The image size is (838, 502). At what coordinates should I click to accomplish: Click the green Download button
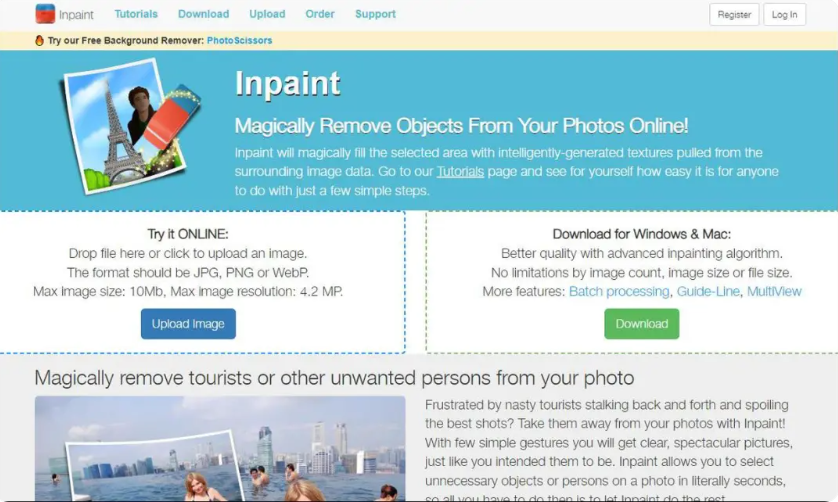click(x=641, y=323)
